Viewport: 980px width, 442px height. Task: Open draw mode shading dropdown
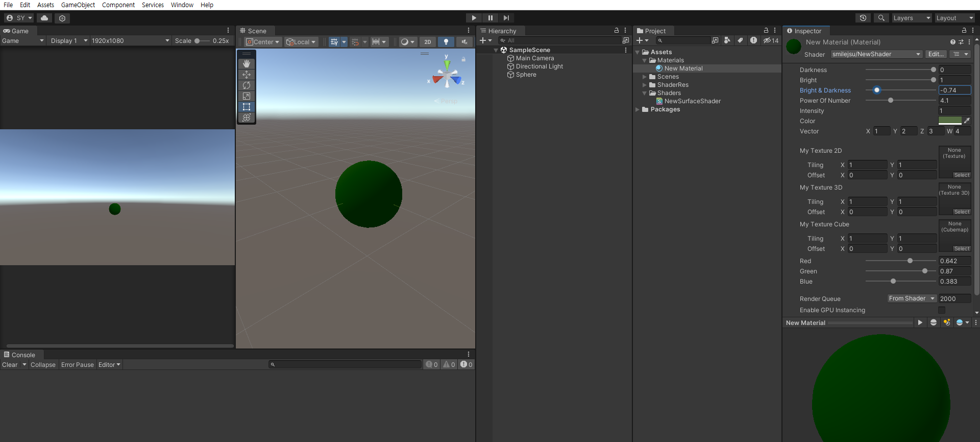[x=407, y=42]
